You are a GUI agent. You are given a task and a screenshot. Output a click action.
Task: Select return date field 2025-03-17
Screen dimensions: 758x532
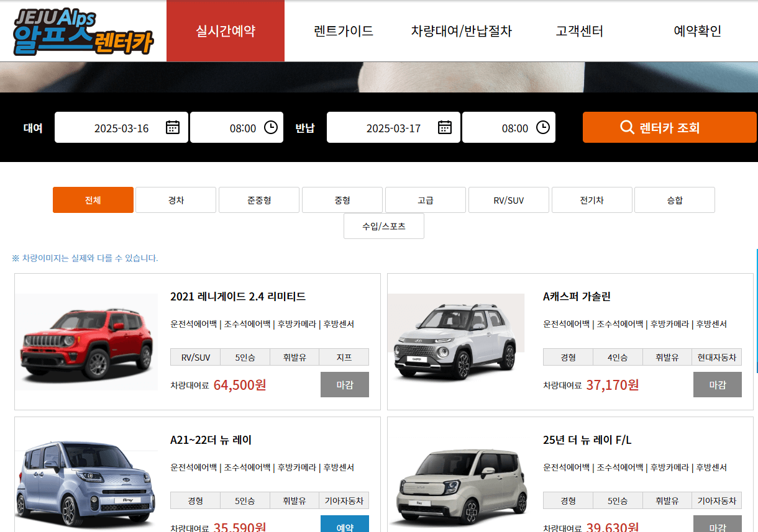coord(393,127)
